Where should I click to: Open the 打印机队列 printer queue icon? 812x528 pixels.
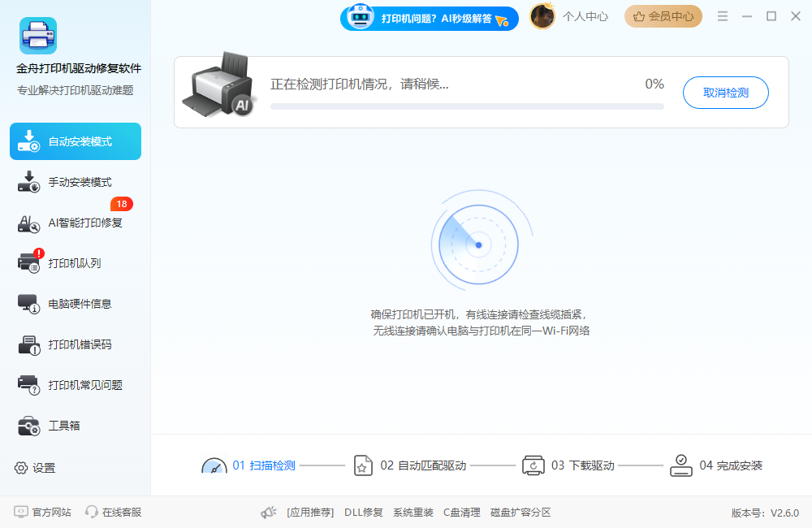(28, 262)
